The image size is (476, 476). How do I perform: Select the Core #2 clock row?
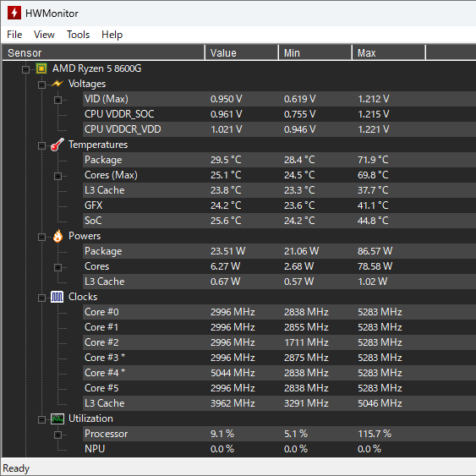click(x=279, y=342)
